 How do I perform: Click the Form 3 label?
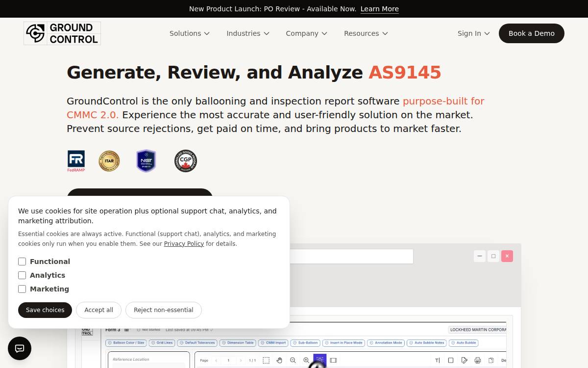pos(113,330)
